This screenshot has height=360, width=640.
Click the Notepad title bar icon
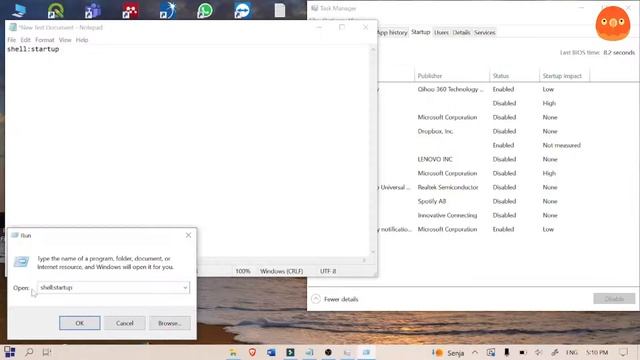point(13,27)
